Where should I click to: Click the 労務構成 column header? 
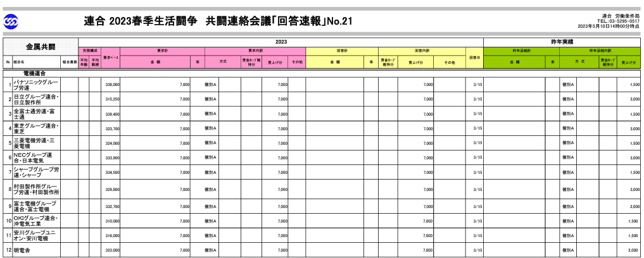click(89, 51)
